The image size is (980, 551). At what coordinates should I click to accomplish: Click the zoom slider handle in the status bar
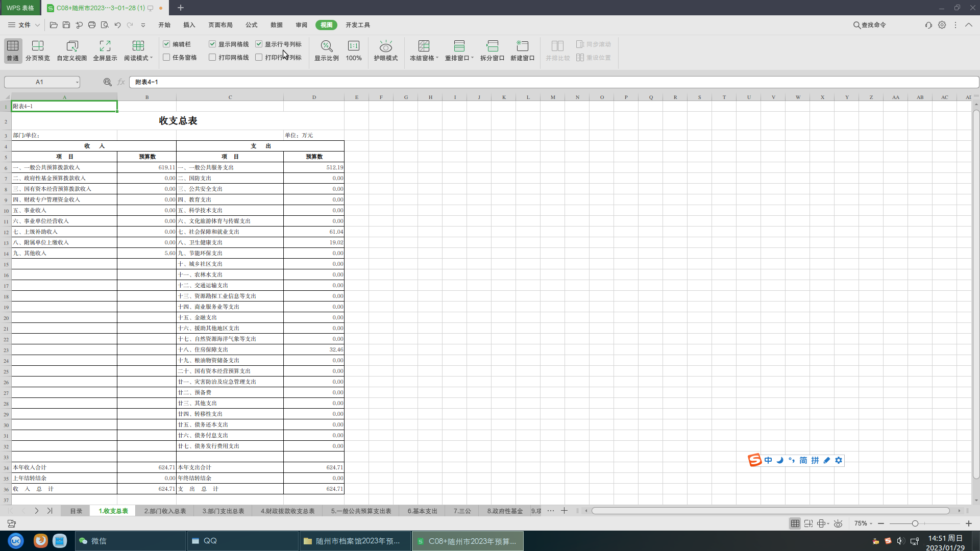pyautogui.click(x=915, y=523)
